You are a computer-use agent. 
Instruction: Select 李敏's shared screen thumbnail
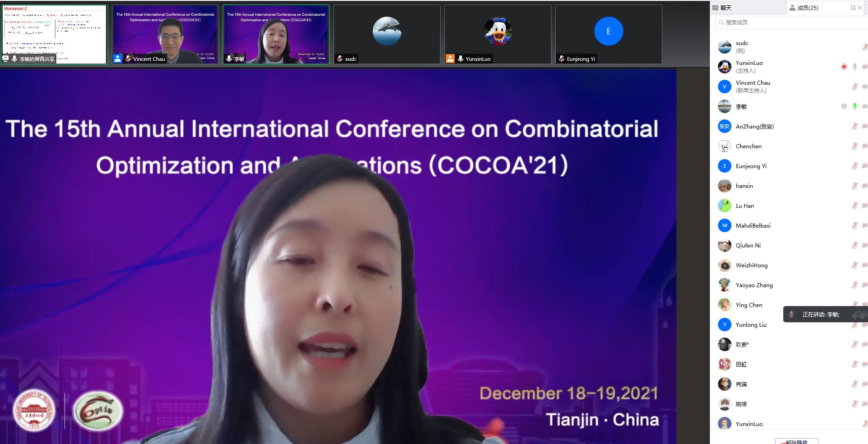[55, 34]
